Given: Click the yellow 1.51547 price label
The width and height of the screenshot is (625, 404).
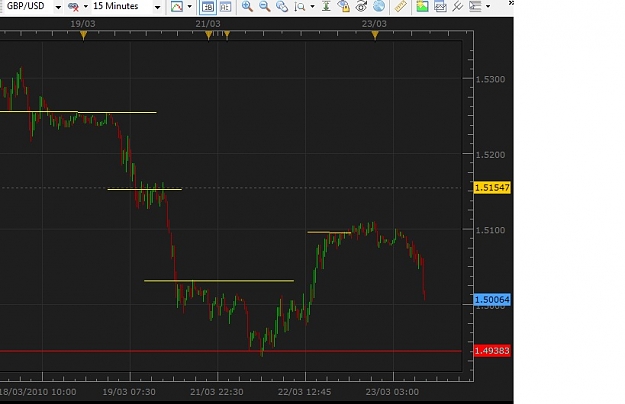Looking at the screenshot, I should click(x=492, y=188).
